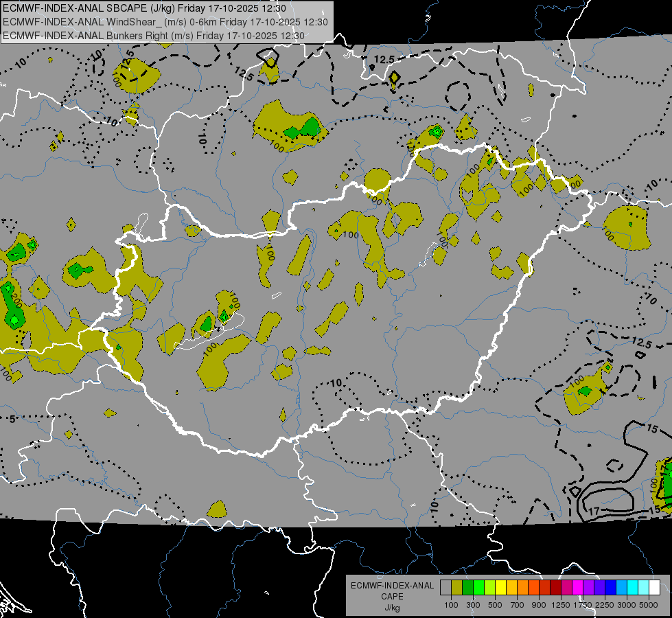Click the pure yellow legend swatch
The height and width of the screenshot is (618, 672).
[x=500, y=588]
